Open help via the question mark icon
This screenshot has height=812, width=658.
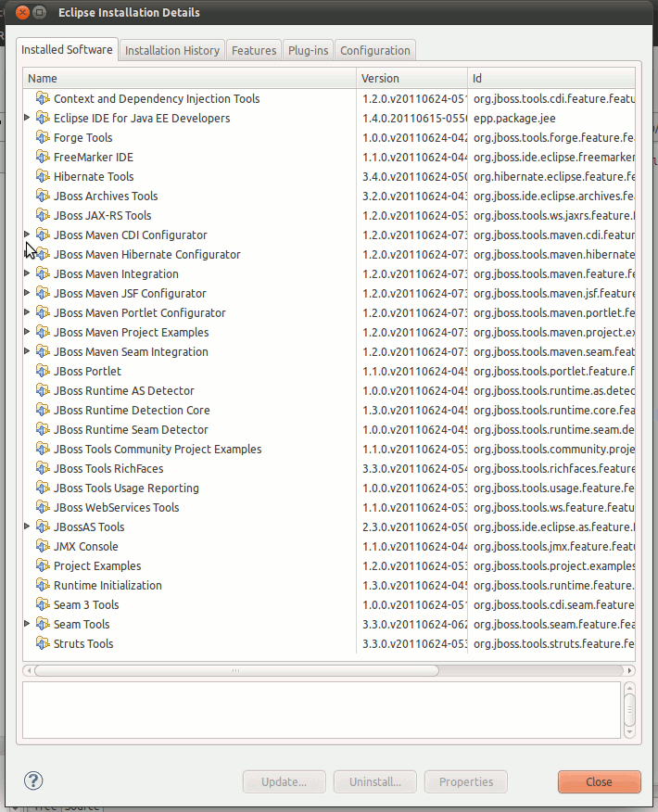[33, 780]
